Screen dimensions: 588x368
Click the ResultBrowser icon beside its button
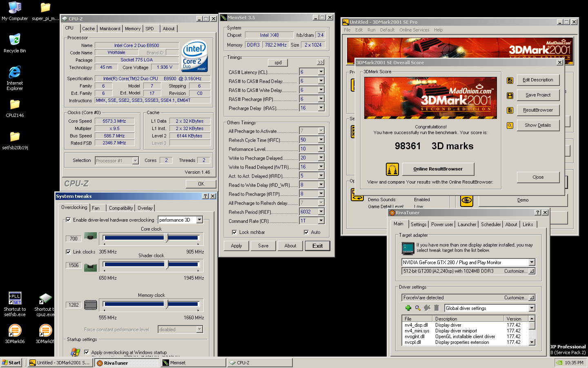510,110
